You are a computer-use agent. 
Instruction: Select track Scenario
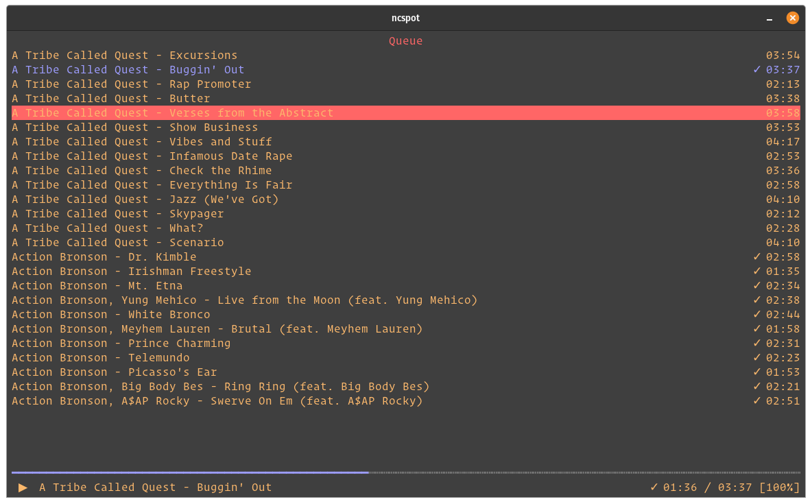[406, 243]
